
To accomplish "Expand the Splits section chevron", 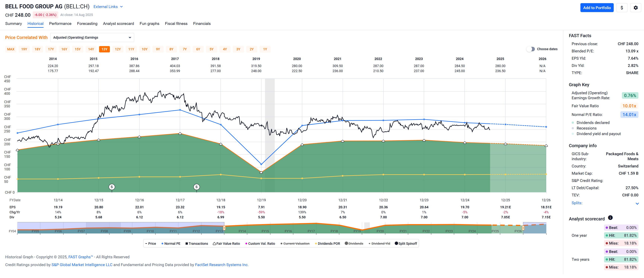I will pyautogui.click(x=637, y=203).
